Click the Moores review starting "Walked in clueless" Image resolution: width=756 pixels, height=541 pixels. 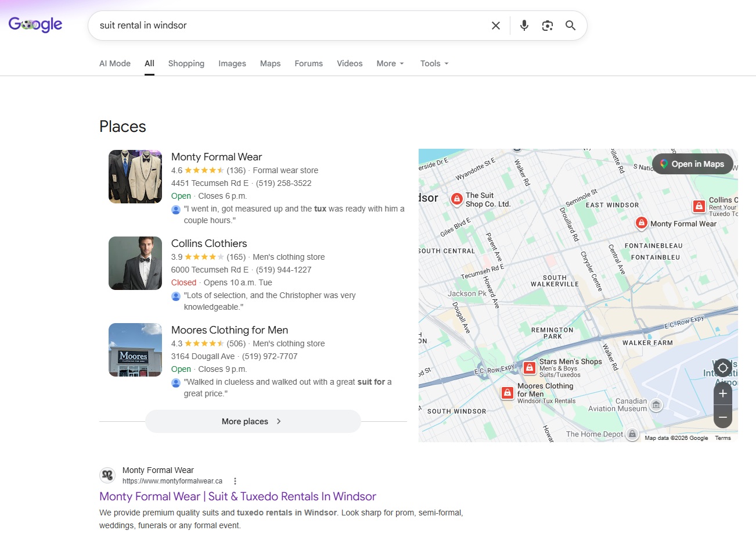point(288,388)
